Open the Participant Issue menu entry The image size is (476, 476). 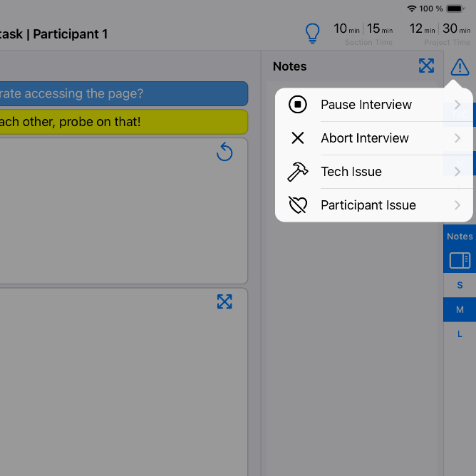373,205
